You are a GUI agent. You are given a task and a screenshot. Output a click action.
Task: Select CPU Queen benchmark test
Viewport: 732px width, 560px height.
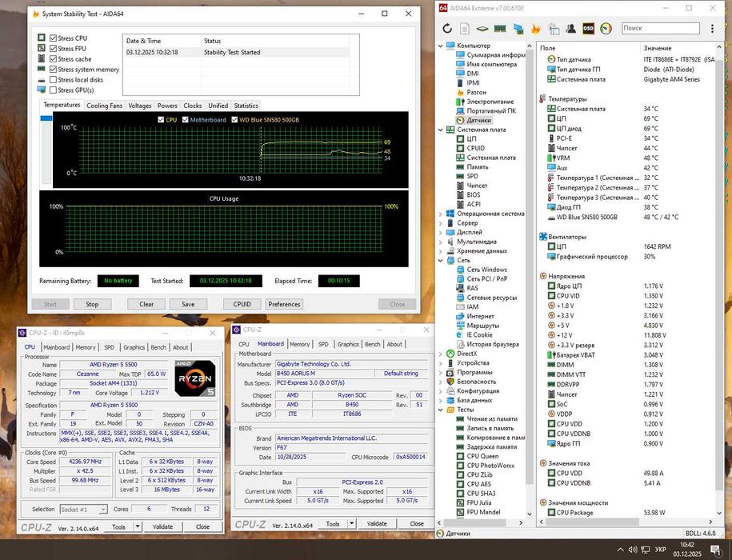coord(482,456)
